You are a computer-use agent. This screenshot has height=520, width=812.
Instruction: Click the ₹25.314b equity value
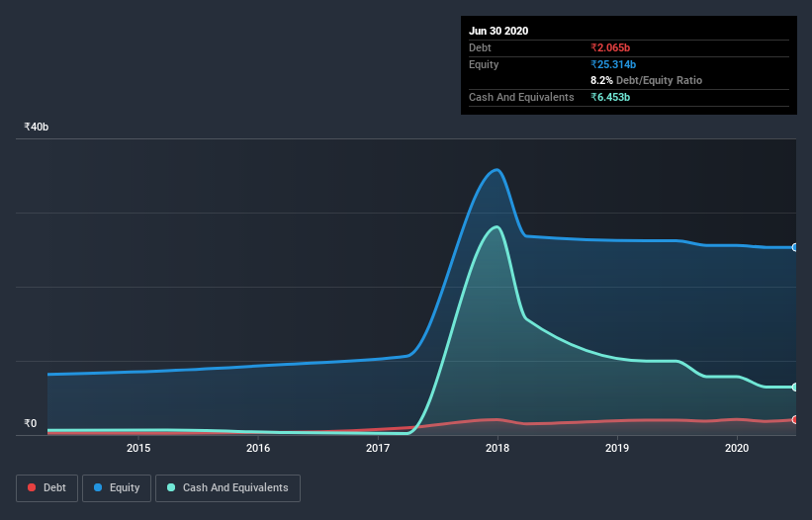point(613,64)
